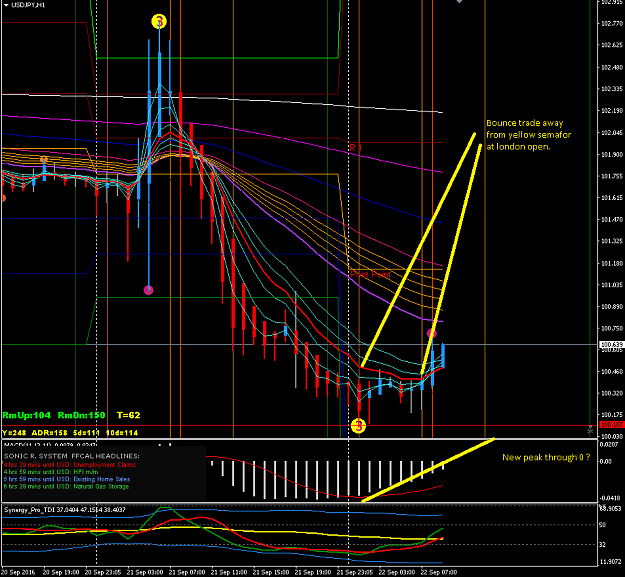Click the ADR=158 value
This screenshot has height=577, width=625.
[49, 433]
